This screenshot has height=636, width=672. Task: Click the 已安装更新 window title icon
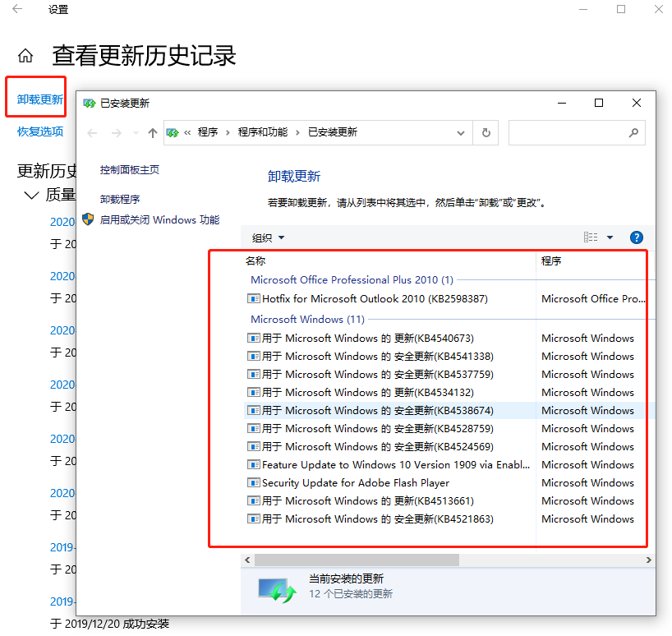[90, 104]
